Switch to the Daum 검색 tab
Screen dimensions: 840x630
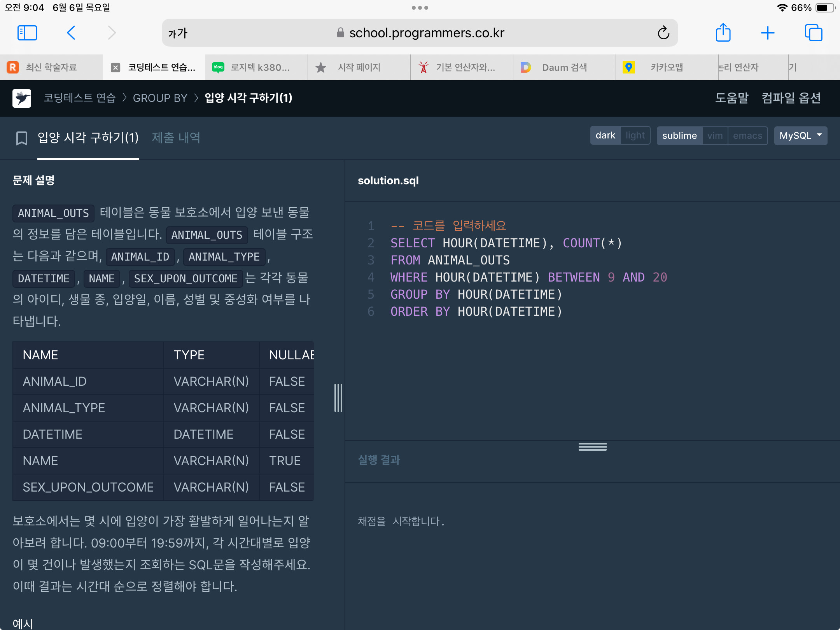565,68
